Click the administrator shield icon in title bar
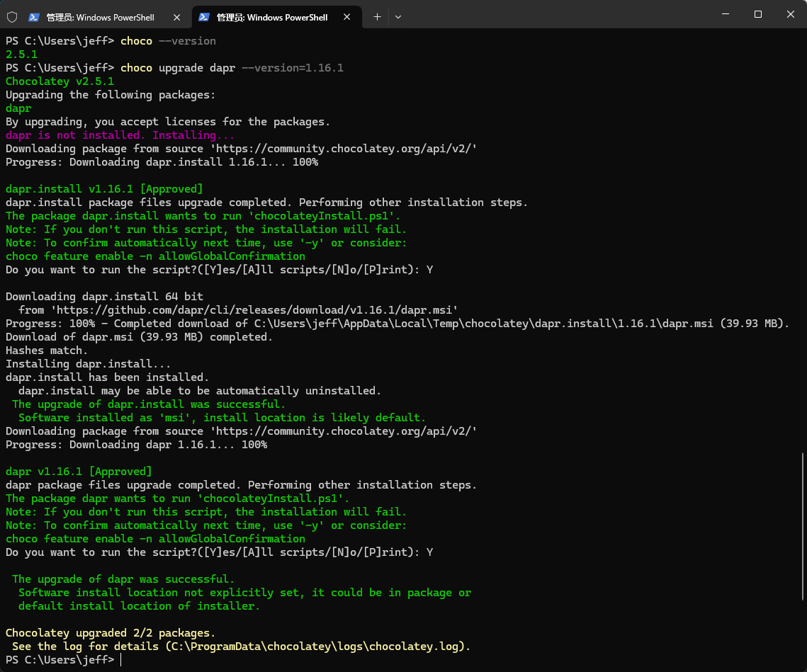The width and height of the screenshot is (807, 672). click(x=12, y=17)
